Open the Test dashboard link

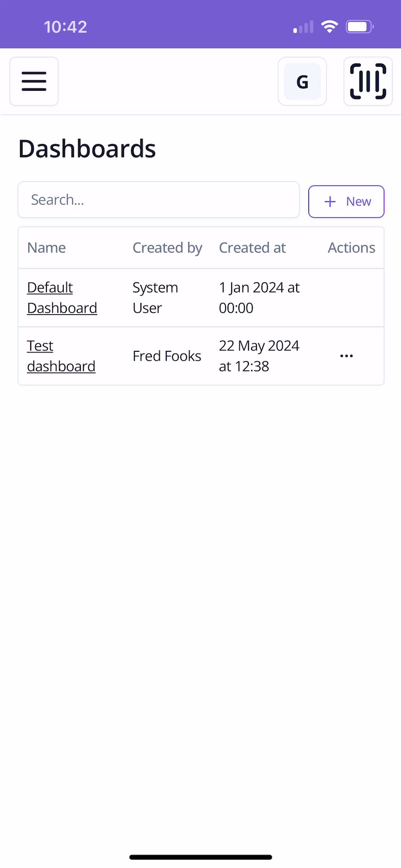click(61, 356)
